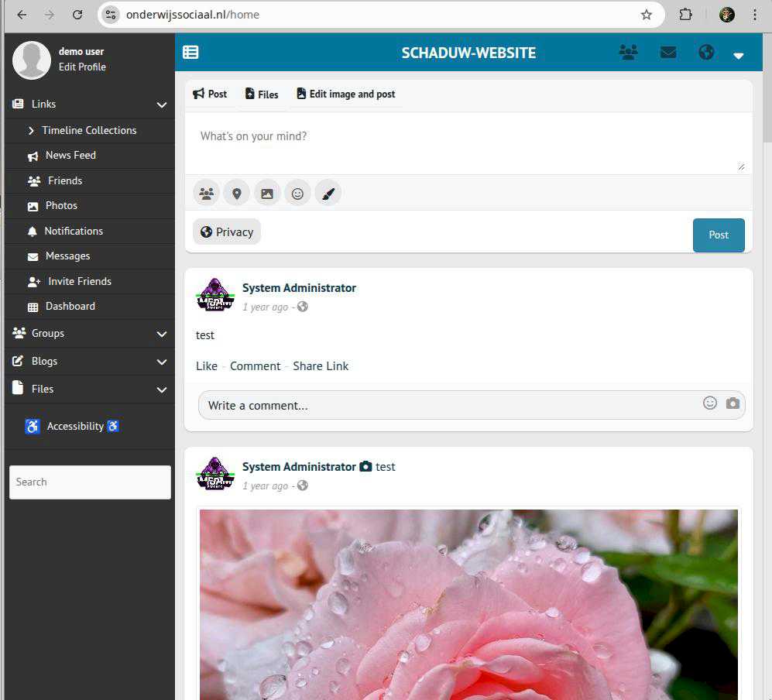
Task: Attach photo using comment camera icon
Action: pyautogui.click(x=733, y=403)
